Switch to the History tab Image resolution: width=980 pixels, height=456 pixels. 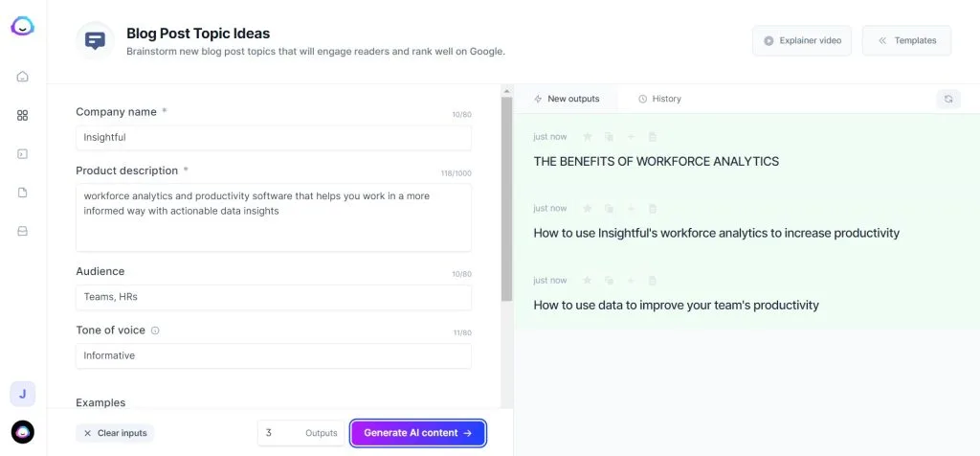[x=660, y=99]
